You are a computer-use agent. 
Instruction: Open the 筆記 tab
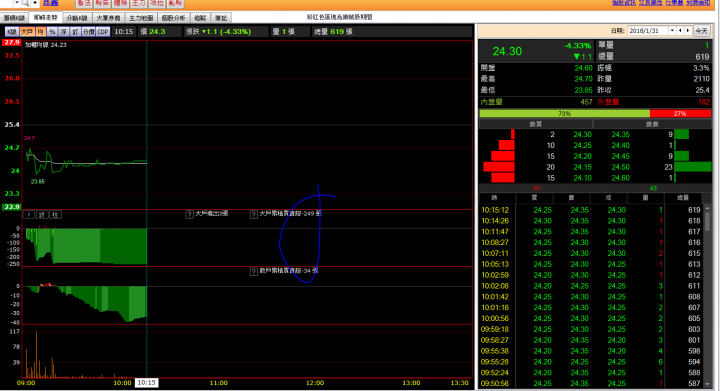[221, 18]
